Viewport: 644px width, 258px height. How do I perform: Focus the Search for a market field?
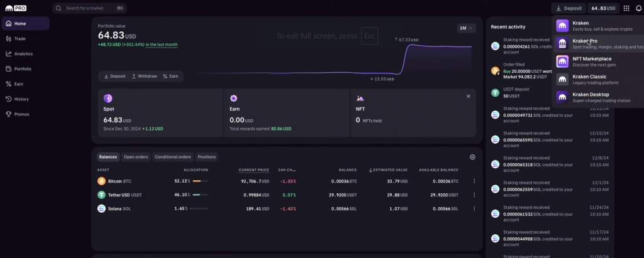tap(89, 8)
